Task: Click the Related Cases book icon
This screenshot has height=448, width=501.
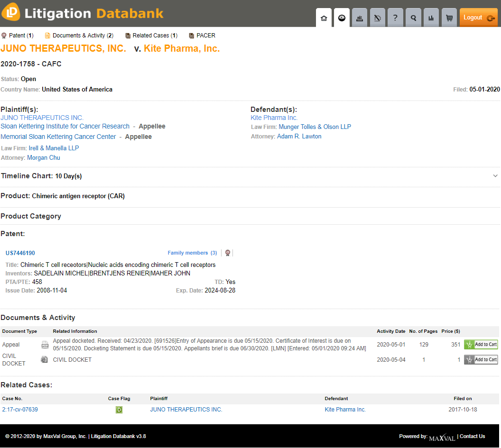Action: click(128, 36)
